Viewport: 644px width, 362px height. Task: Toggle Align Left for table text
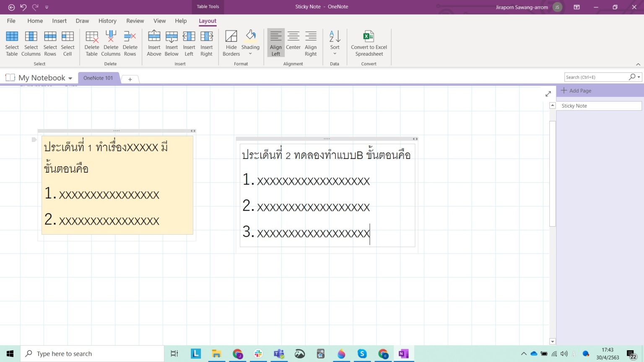275,43
